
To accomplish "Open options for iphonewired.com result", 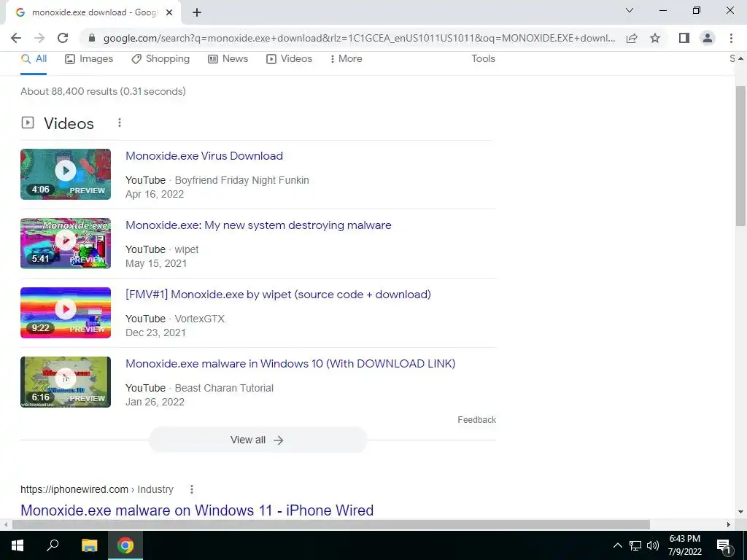I will 192,489.
